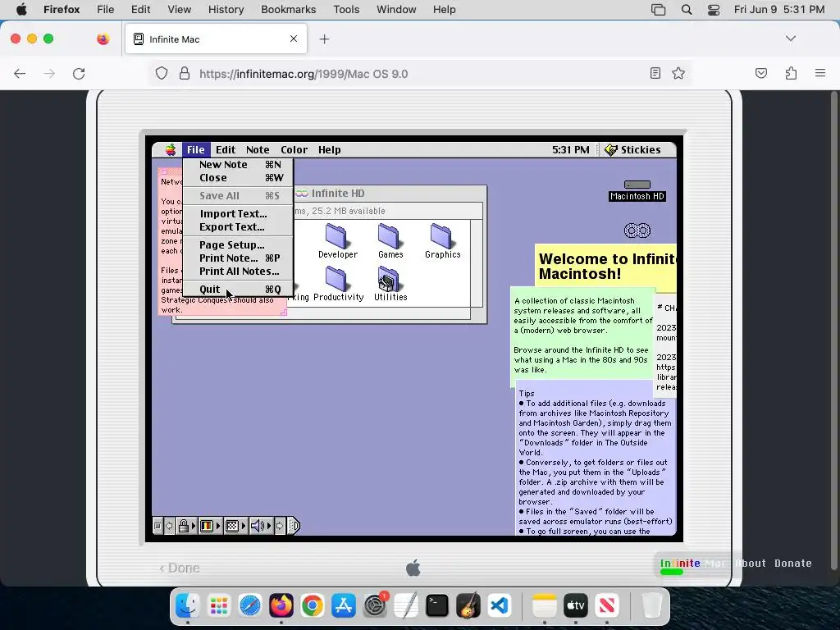
Task: Expand the list all tabs chevron
Action: 791,39
